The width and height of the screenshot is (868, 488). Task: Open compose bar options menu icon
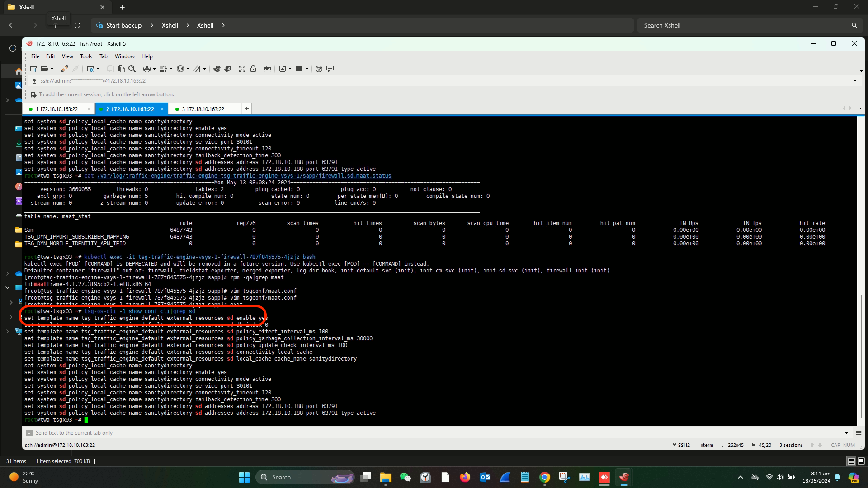(x=859, y=433)
